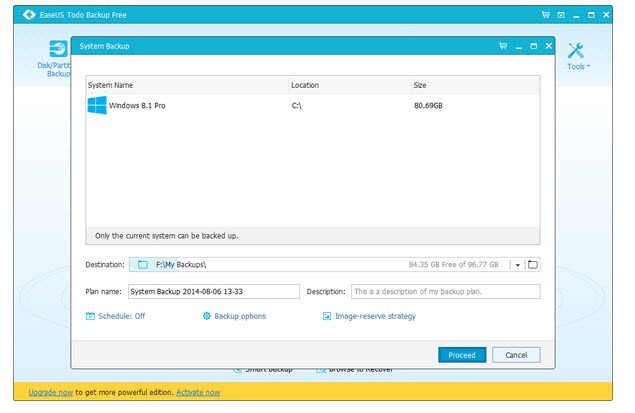Open Backup options

click(240, 316)
